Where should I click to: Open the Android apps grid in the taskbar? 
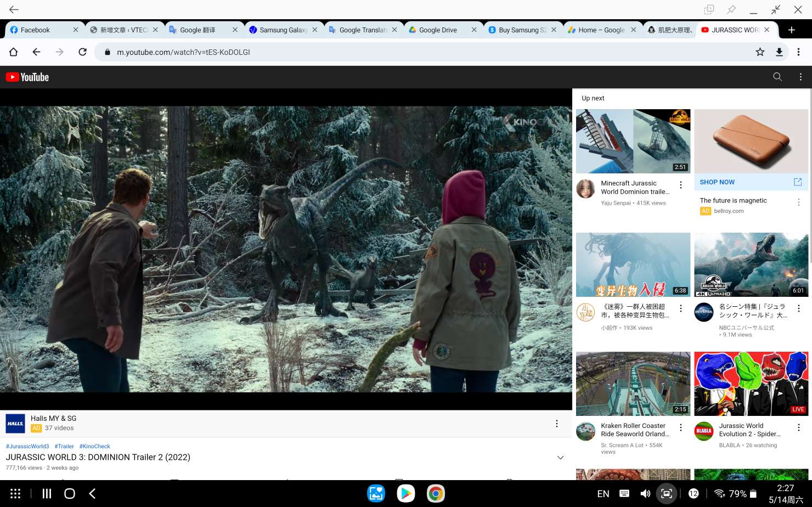click(x=15, y=494)
